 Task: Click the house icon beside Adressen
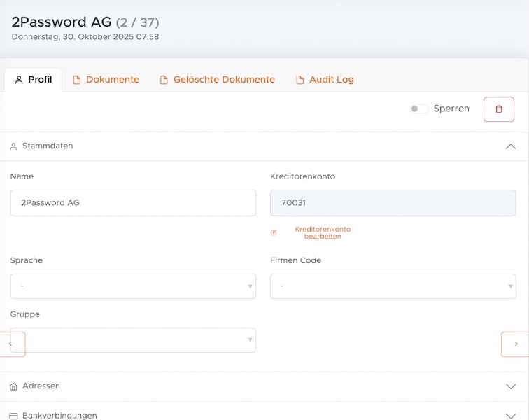14,386
